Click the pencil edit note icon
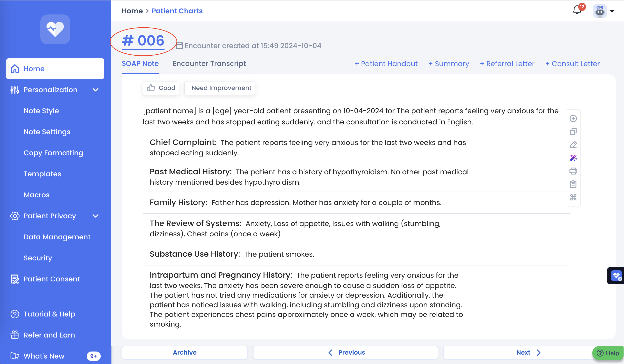Screen dimensions: 624x364 [x=573, y=145]
